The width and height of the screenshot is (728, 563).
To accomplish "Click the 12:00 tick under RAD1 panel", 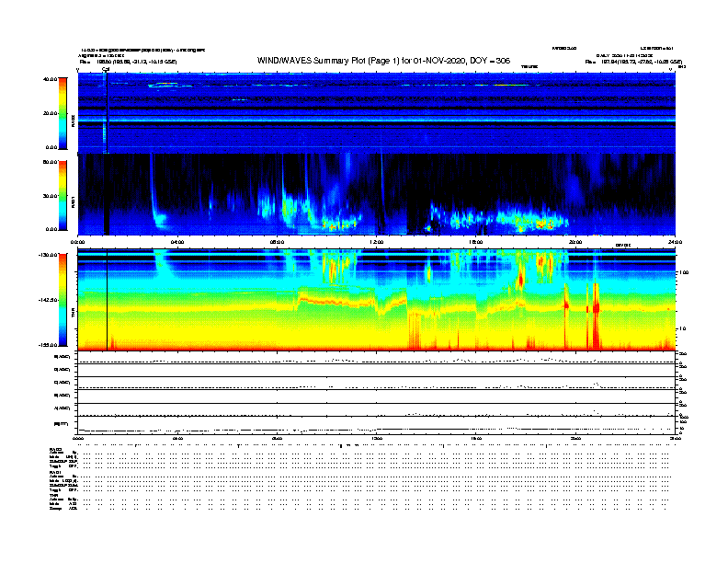I will tap(377, 242).
